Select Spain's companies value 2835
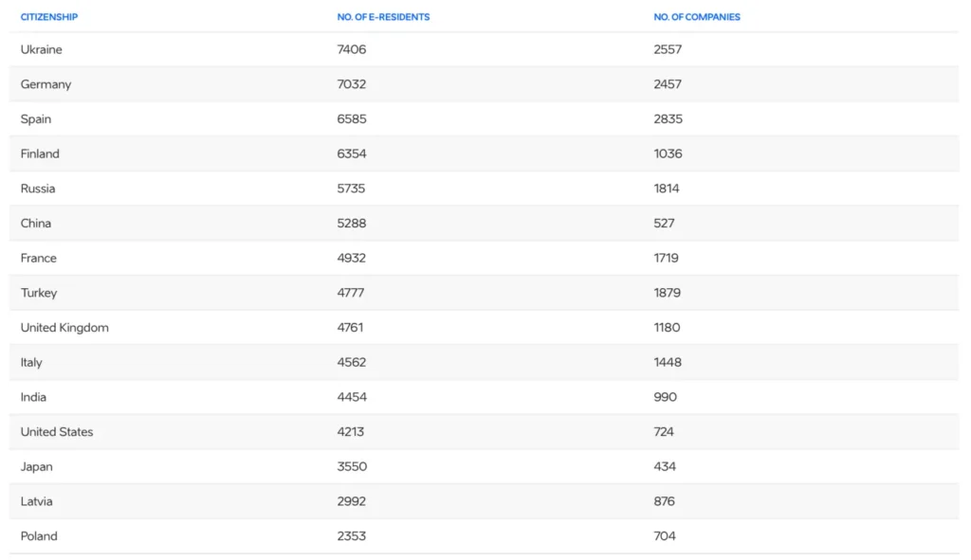971x560 pixels. tap(668, 119)
